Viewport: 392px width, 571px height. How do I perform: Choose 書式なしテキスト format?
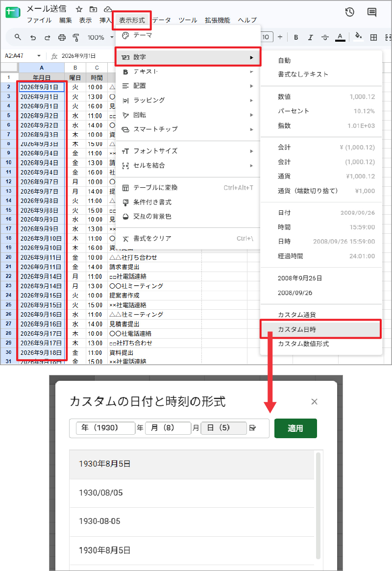click(x=321, y=74)
